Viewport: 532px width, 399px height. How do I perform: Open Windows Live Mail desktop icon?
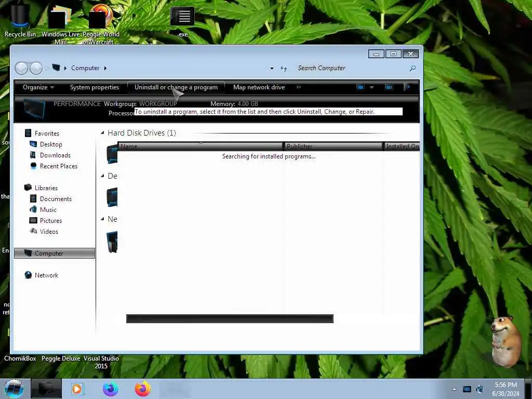60,24
